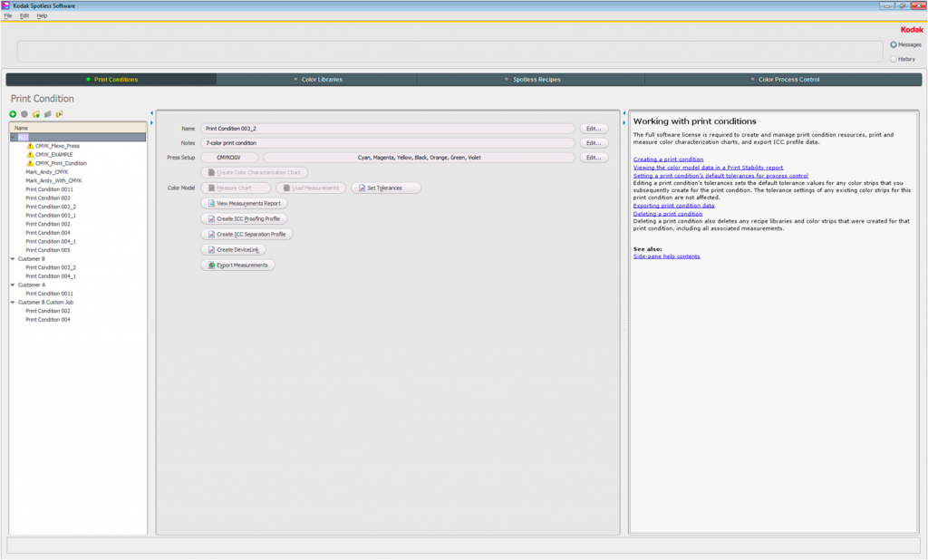Click the right-pointing arrow beside the help pane
The height and width of the screenshot is (560, 928).
click(623, 123)
